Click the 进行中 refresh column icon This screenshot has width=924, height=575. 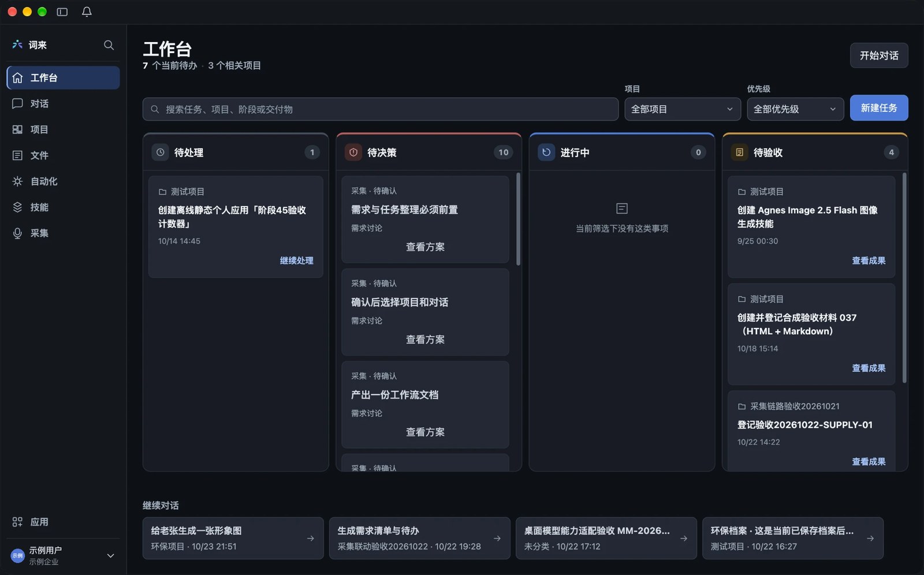pos(546,152)
